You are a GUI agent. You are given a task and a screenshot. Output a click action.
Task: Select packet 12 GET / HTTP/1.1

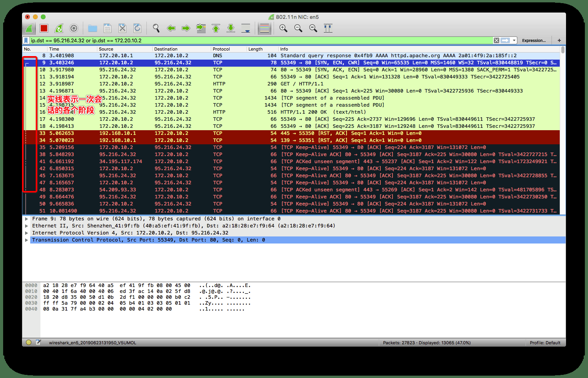coord(291,84)
